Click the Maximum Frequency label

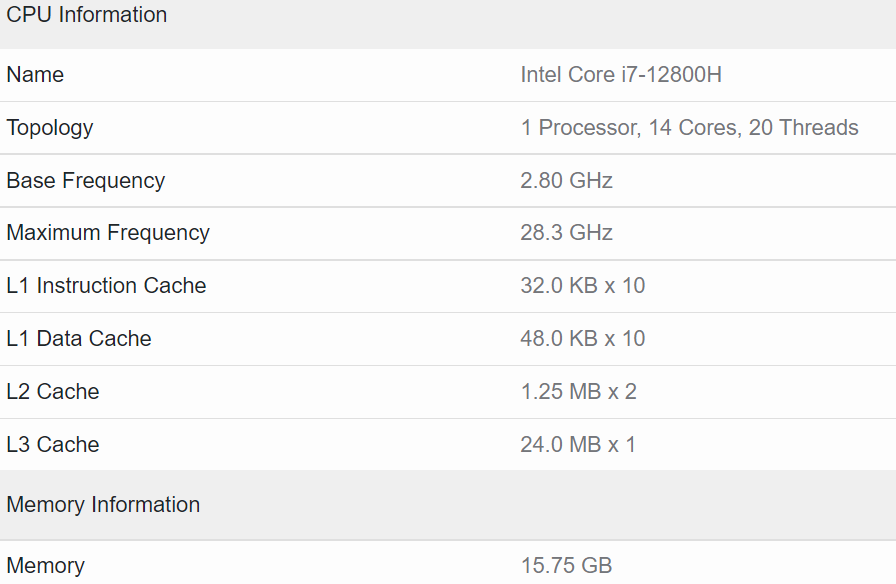point(108,233)
